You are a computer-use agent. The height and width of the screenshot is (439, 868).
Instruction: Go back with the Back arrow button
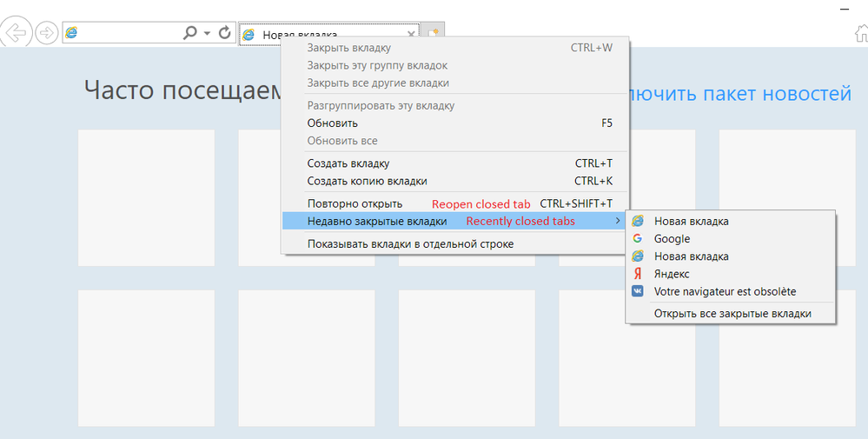[x=16, y=33]
